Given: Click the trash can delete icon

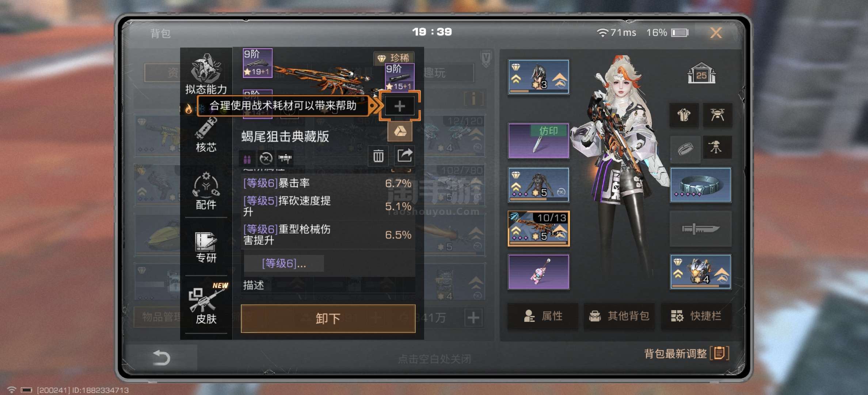Looking at the screenshot, I should (x=378, y=157).
